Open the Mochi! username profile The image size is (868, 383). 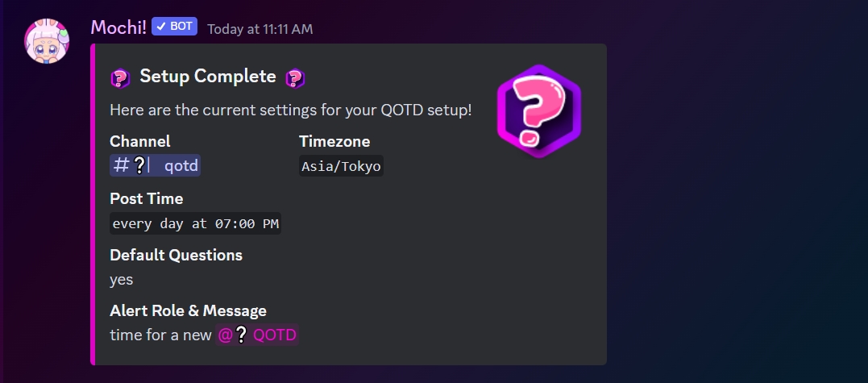point(118,27)
